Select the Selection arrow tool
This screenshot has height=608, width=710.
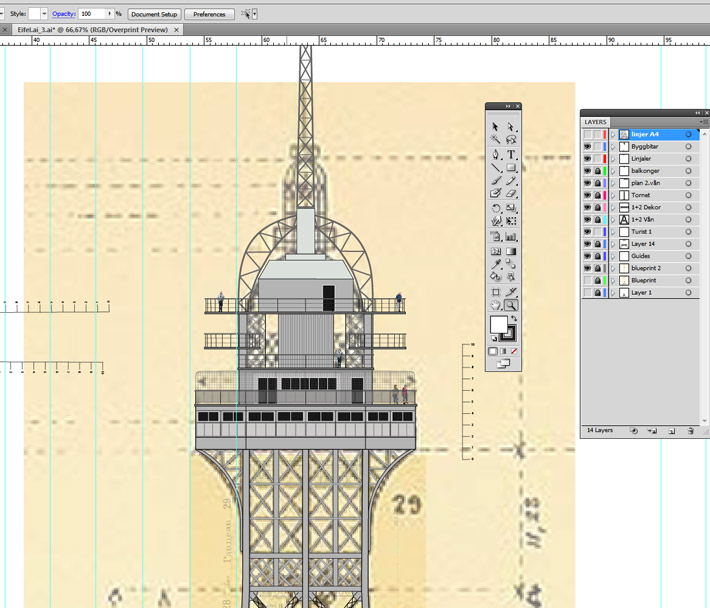[496, 127]
